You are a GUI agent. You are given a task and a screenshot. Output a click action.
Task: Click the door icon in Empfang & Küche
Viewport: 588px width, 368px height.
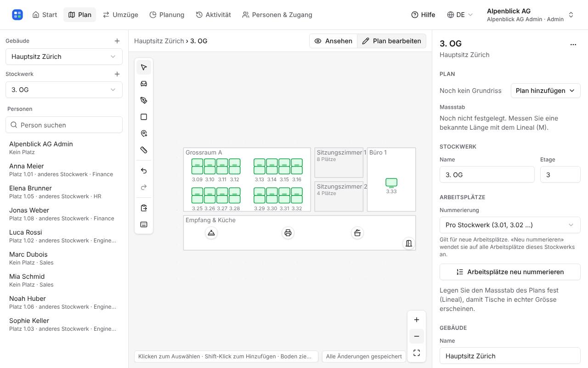click(x=409, y=243)
